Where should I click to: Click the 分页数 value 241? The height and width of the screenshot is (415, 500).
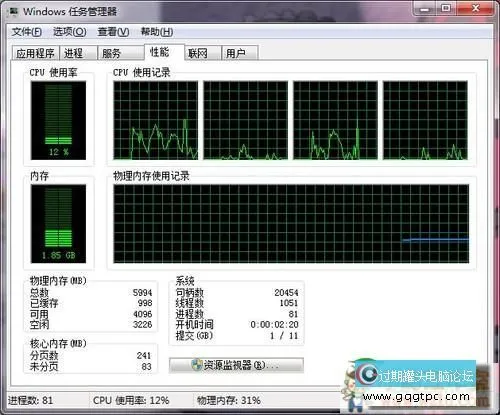pyautogui.click(x=144, y=356)
